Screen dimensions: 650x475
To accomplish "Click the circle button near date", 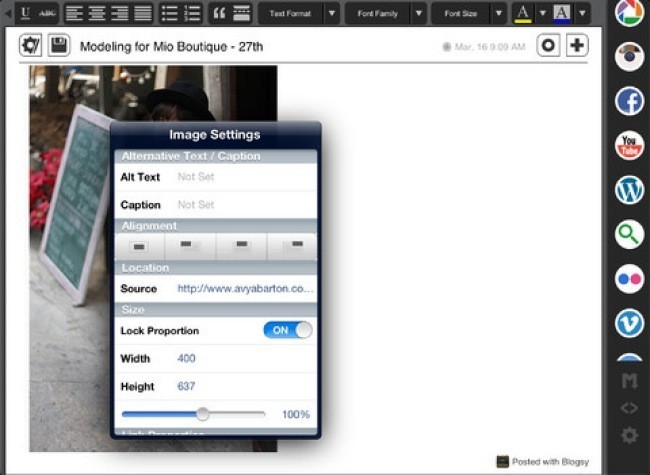I will (548, 45).
